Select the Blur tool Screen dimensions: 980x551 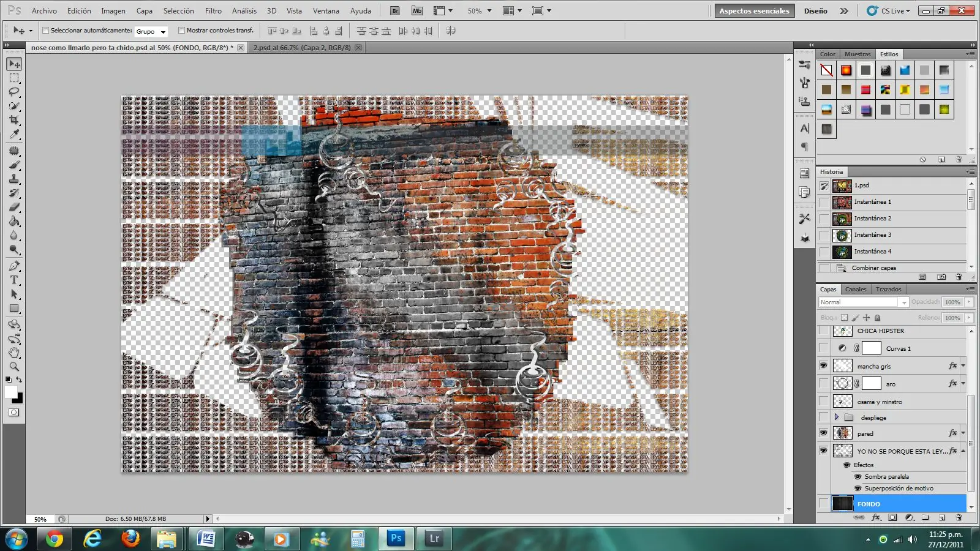(14, 235)
